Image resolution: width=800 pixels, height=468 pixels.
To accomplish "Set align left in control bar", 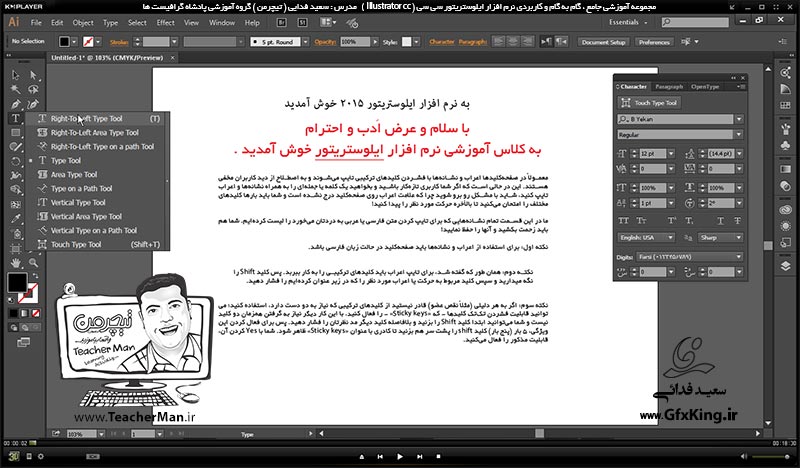I will pos(499,41).
